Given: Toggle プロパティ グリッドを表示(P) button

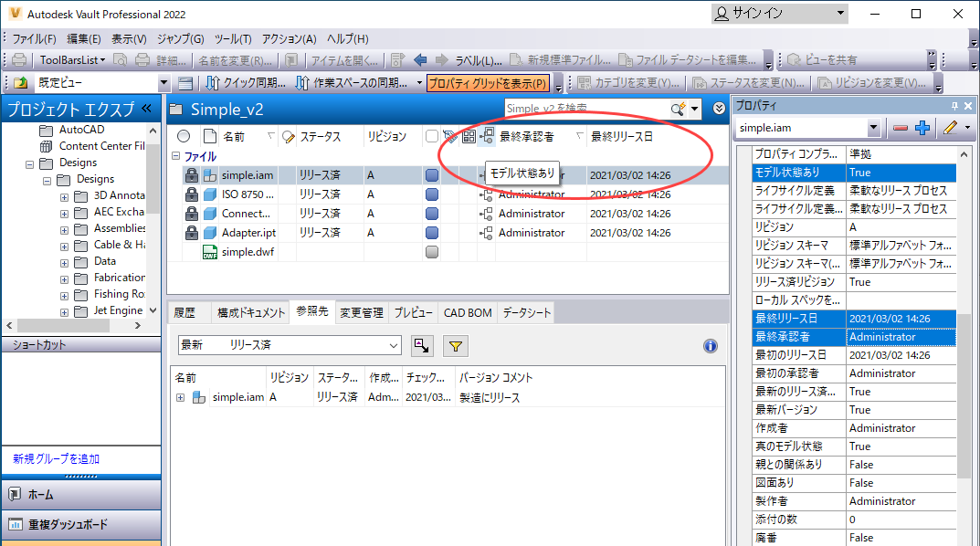Looking at the screenshot, I should click(x=488, y=82).
